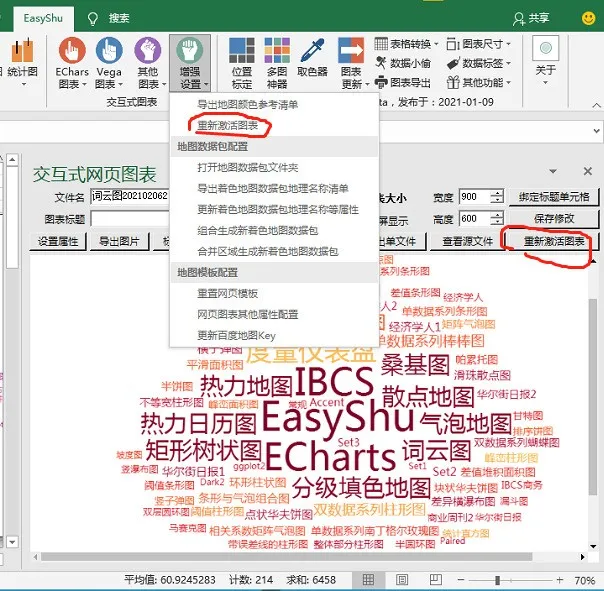The image size is (604, 591).
Task: Collapse the ribbon with the caret
Action: click(596, 105)
